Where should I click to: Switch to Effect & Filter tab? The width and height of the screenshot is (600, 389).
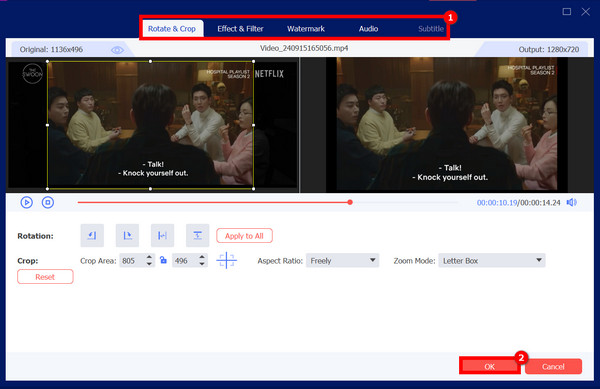point(240,29)
